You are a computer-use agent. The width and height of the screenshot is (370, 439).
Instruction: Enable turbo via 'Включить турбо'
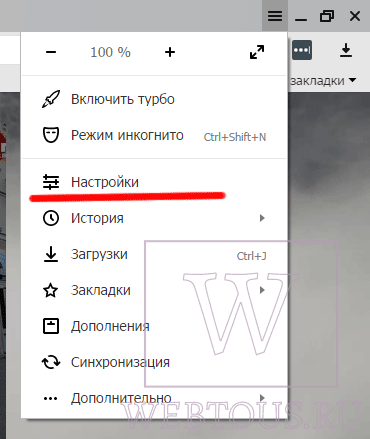[x=123, y=99]
